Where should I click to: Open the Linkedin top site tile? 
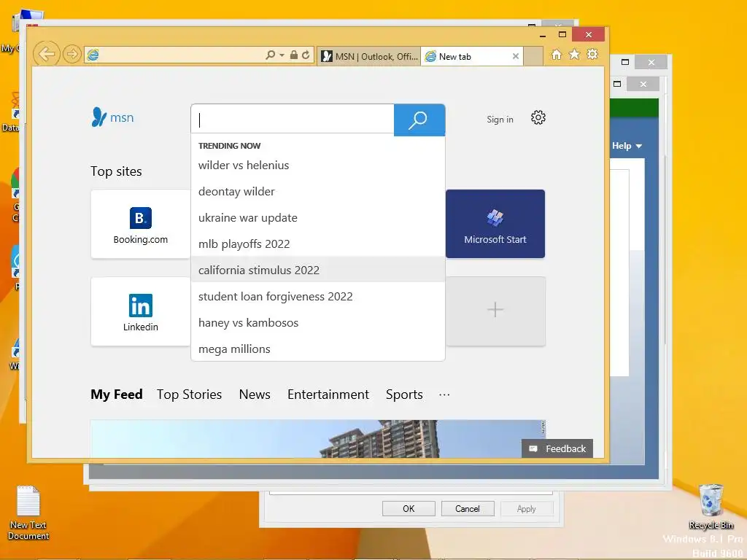click(141, 311)
